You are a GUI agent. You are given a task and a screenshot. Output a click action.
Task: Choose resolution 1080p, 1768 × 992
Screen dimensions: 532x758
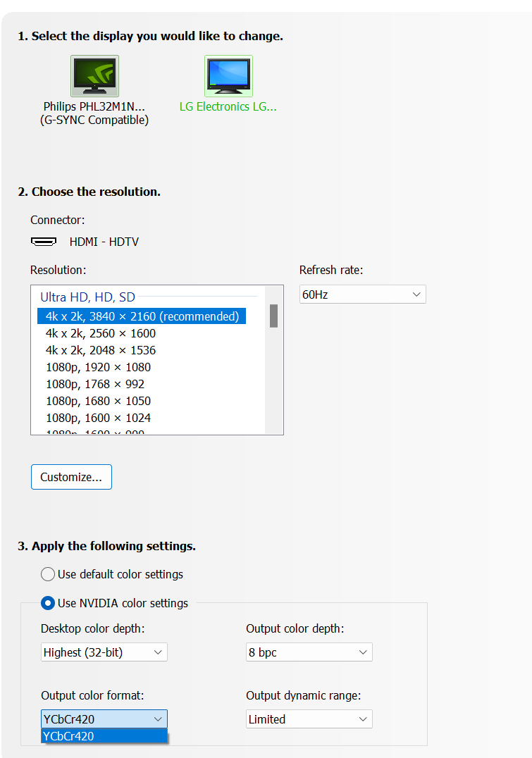95,385
